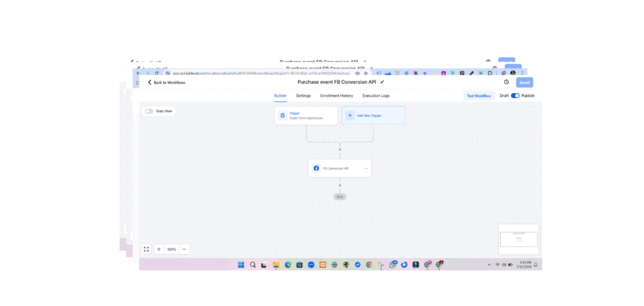
Task: Open File Explorer from taskbar
Action: 276,265
